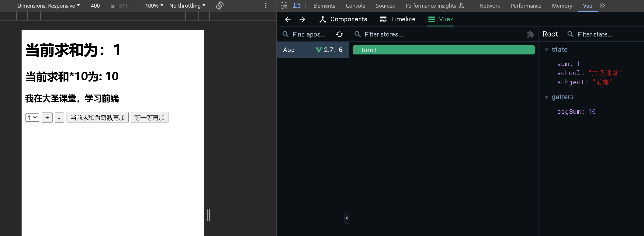Click the school state value "大圣课堂"
Image resolution: width=644 pixels, height=236 pixels.
[605, 73]
